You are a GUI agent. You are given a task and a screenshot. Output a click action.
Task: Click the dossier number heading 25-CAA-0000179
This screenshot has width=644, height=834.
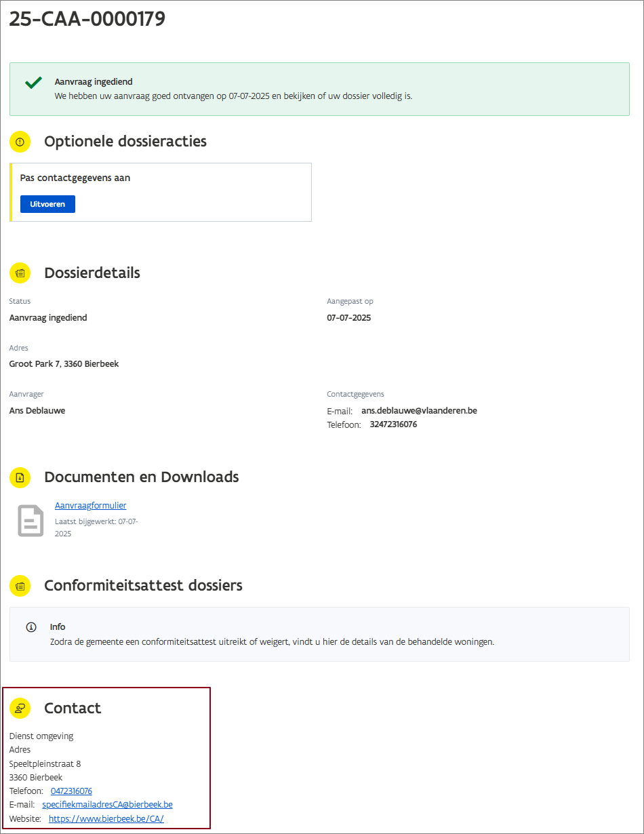87,19
